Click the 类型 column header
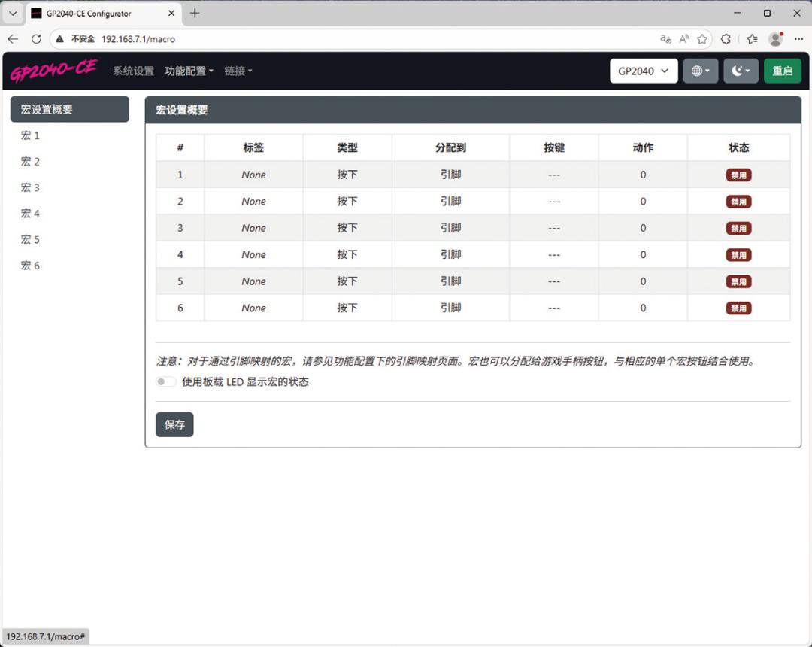 pos(347,147)
